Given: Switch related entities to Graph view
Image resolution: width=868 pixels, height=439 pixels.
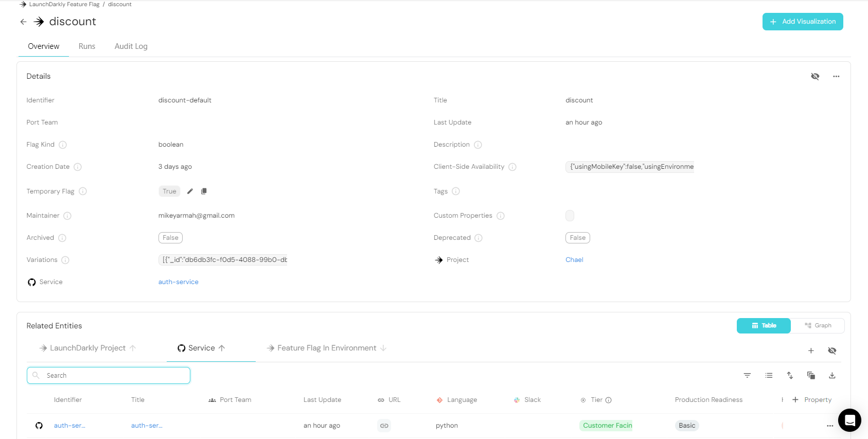Looking at the screenshot, I should pos(818,325).
